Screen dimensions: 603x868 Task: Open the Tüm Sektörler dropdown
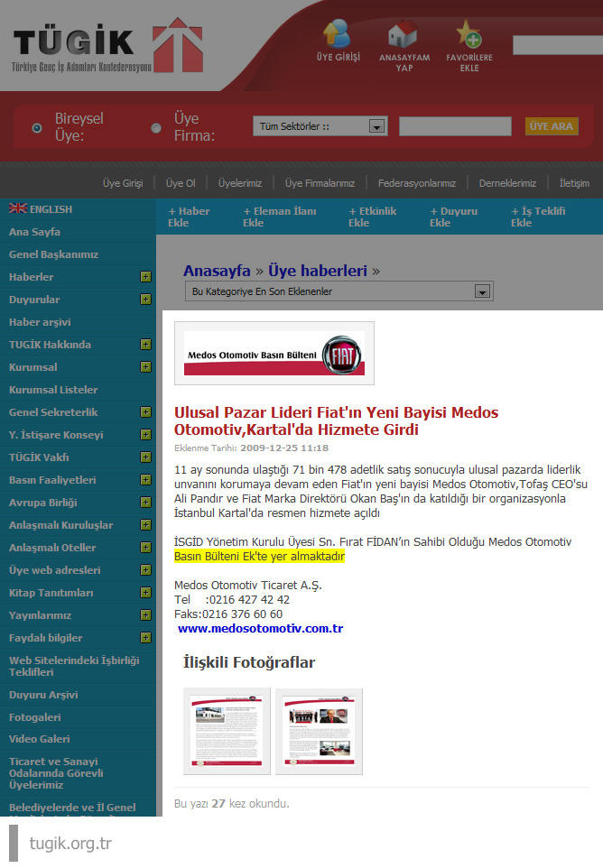(320, 126)
